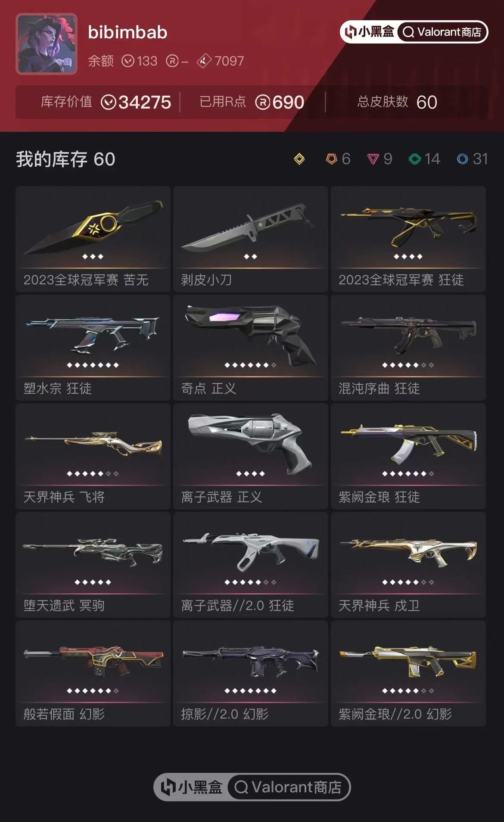The height and width of the screenshot is (822, 504).
Task: Open the 天界神兵 飞将 Marshal skin
Action: [93, 456]
